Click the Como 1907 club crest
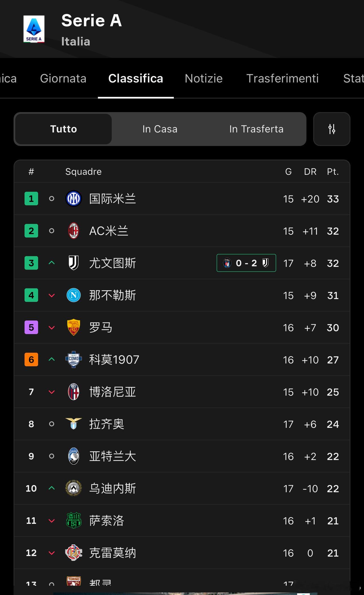 point(73,359)
